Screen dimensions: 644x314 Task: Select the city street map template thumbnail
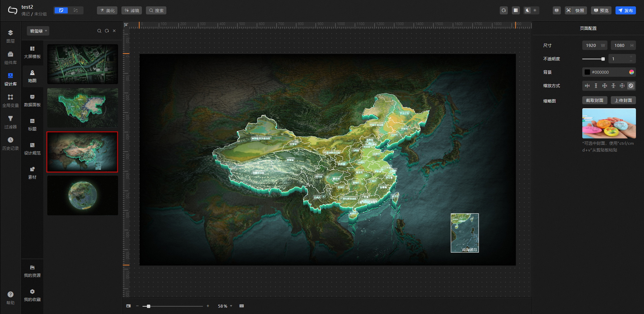point(83,64)
